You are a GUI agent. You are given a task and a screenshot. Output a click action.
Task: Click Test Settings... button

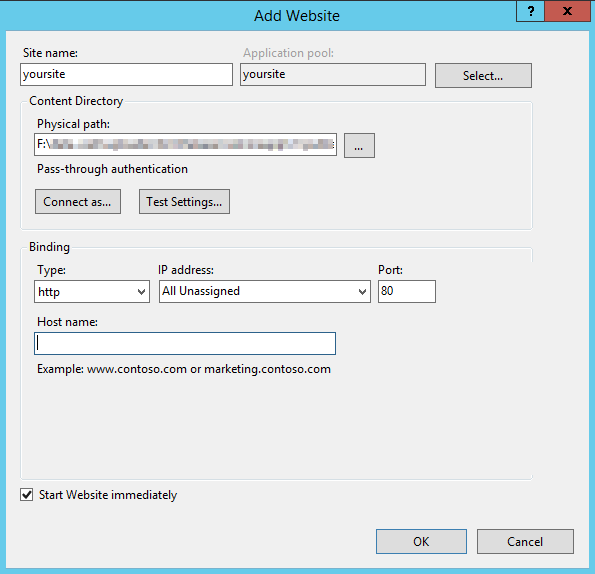[184, 201]
